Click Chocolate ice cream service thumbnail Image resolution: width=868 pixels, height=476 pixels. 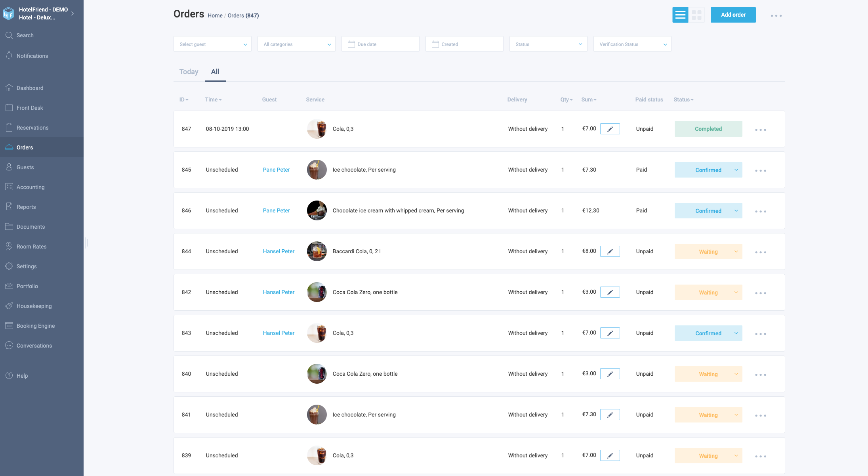[x=317, y=210]
